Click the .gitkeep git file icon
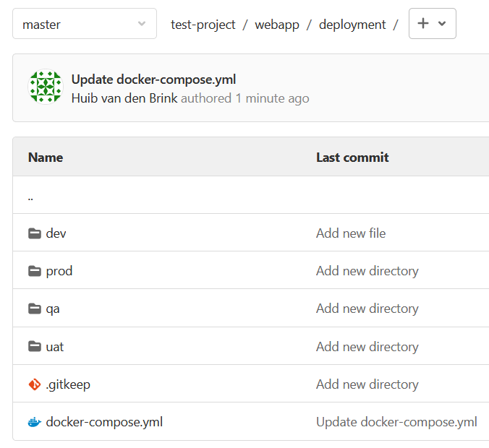 [35, 384]
